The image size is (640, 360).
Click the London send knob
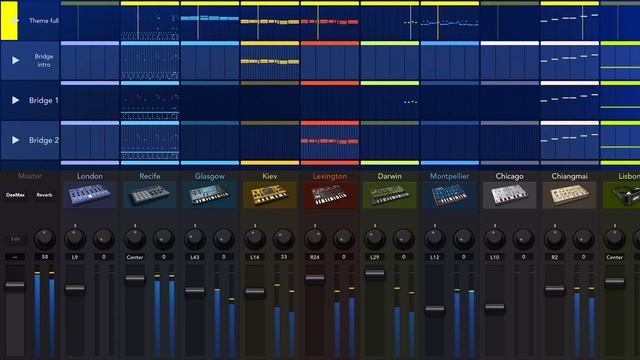click(104, 239)
